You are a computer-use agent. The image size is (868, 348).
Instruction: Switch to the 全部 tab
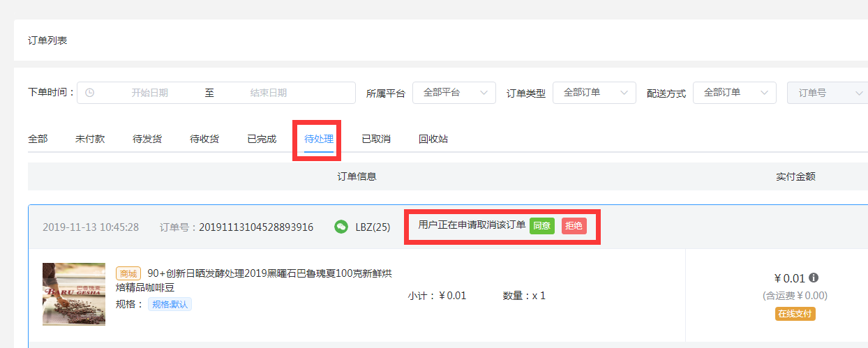click(x=38, y=139)
